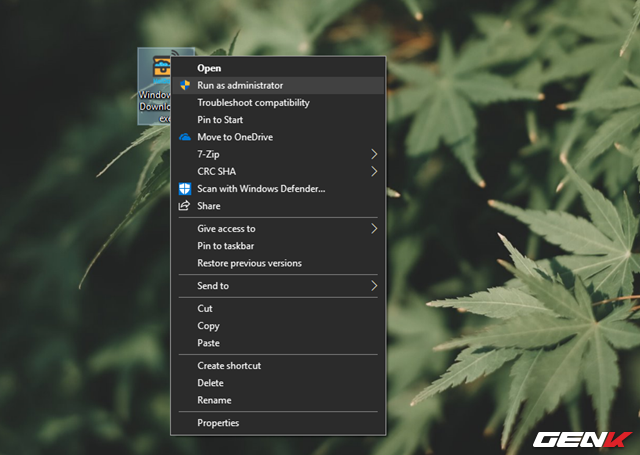Choose Create shortcut
The height and width of the screenshot is (455, 640).
coord(278,366)
